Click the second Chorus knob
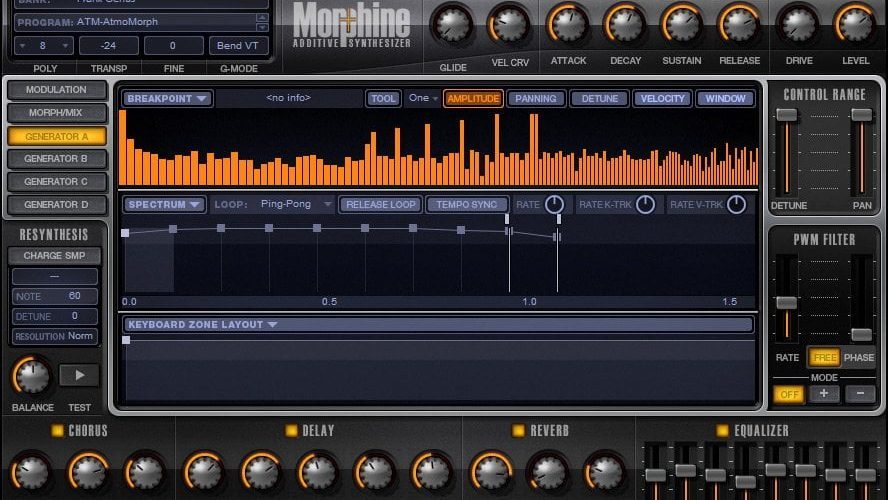The image size is (888, 500). 88,471
